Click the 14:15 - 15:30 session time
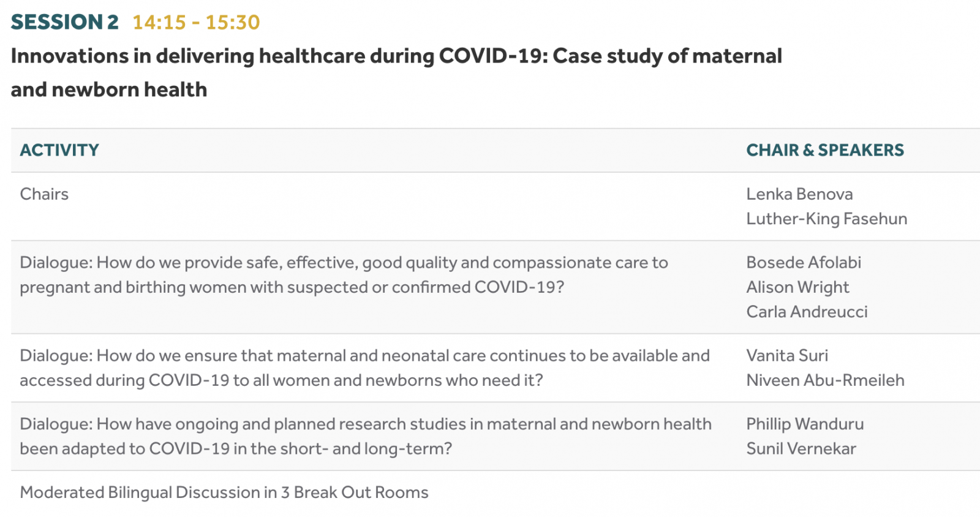 [196, 22]
